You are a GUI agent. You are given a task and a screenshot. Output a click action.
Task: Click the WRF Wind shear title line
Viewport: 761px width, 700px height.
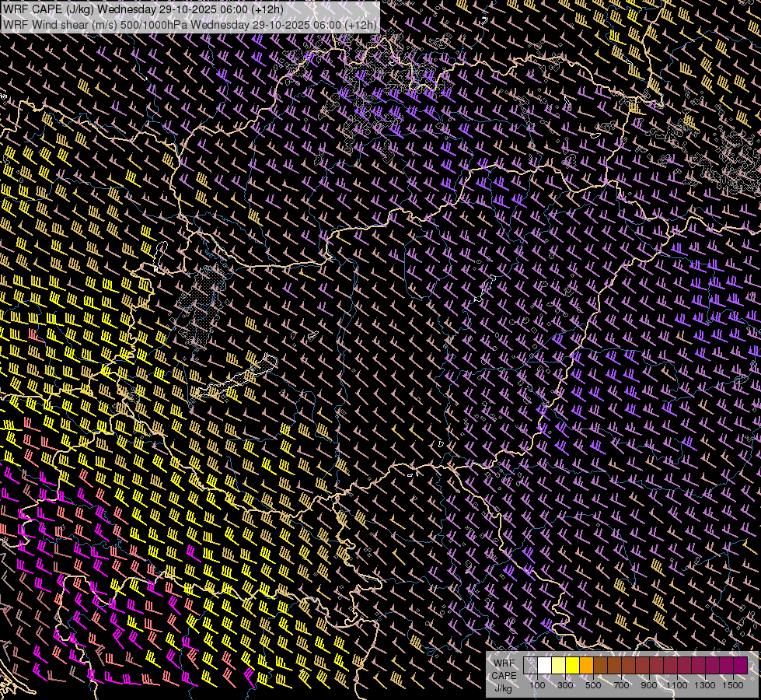point(190,25)
